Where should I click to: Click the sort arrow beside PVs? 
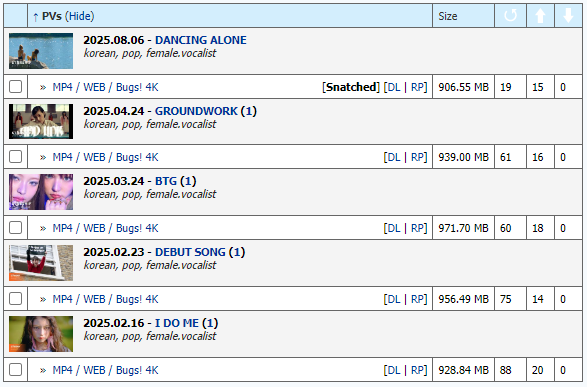tap(36, 16)
